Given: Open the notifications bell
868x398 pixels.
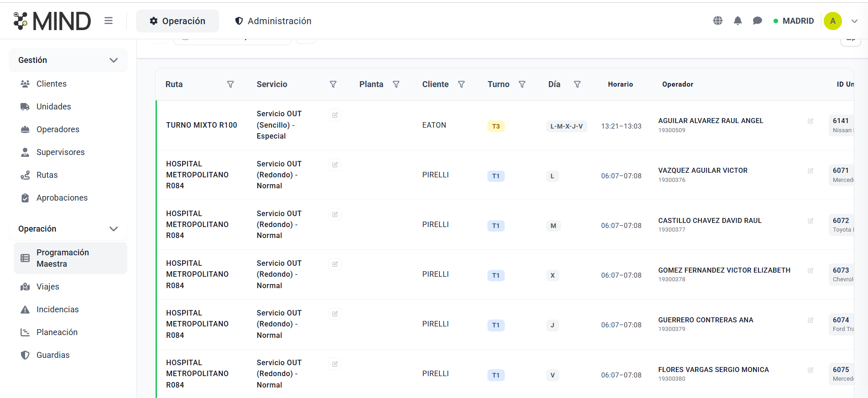Looking at the screenshot, I should (x=737, y=21).
